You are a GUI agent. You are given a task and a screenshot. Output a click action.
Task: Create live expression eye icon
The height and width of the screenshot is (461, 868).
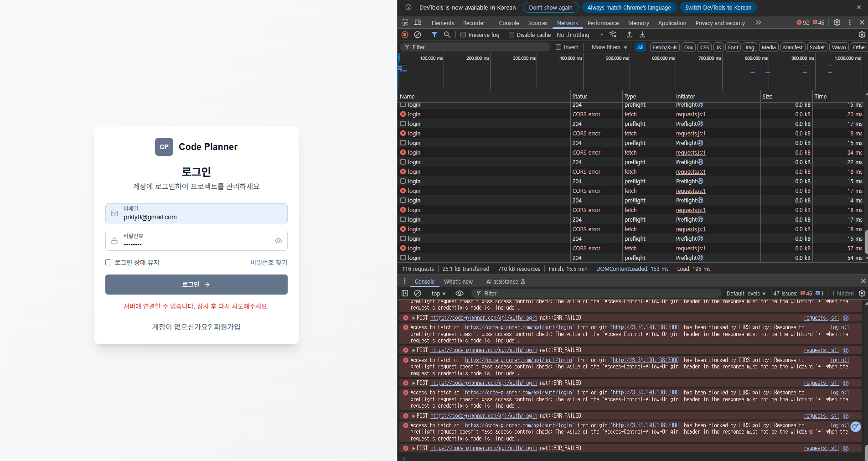tap(460, 293)
